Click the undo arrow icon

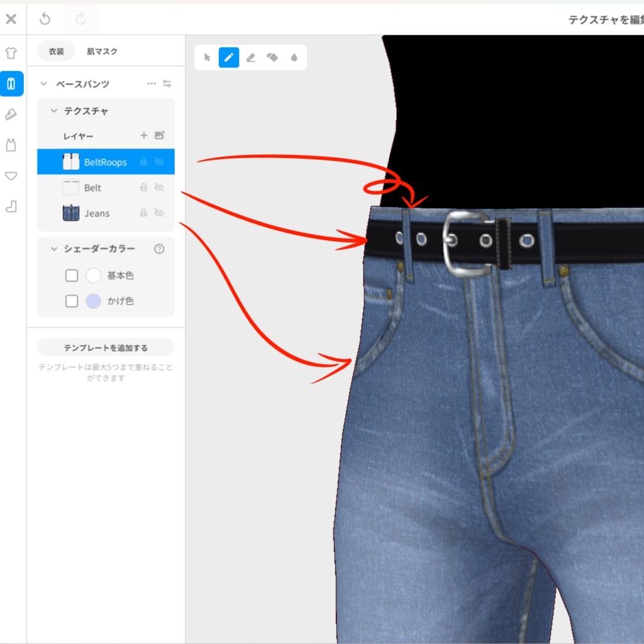point(45,19)
